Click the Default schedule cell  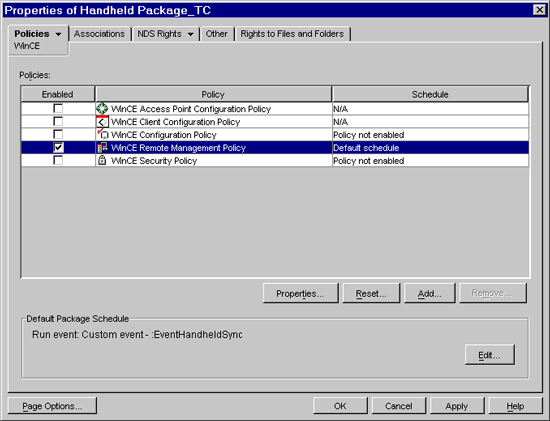pos(430,148)
